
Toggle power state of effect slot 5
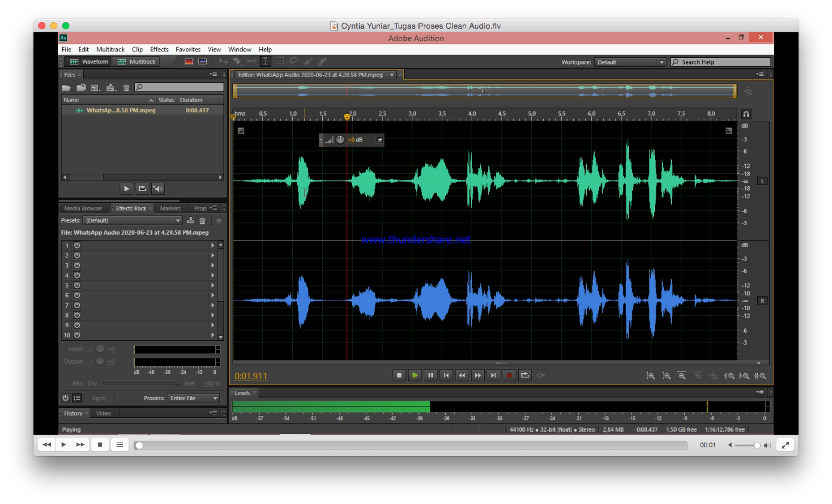(x=77, y=285)
